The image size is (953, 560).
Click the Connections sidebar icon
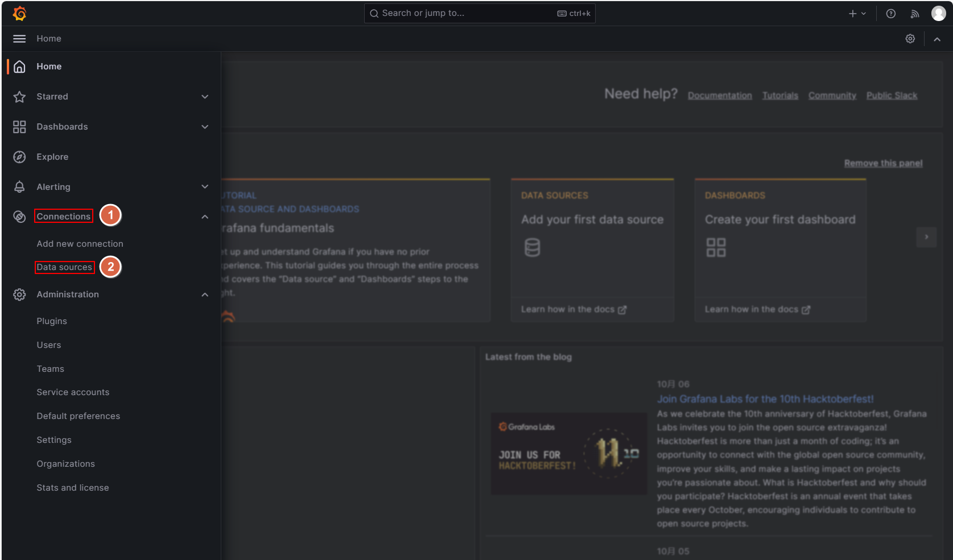[19, 217]
